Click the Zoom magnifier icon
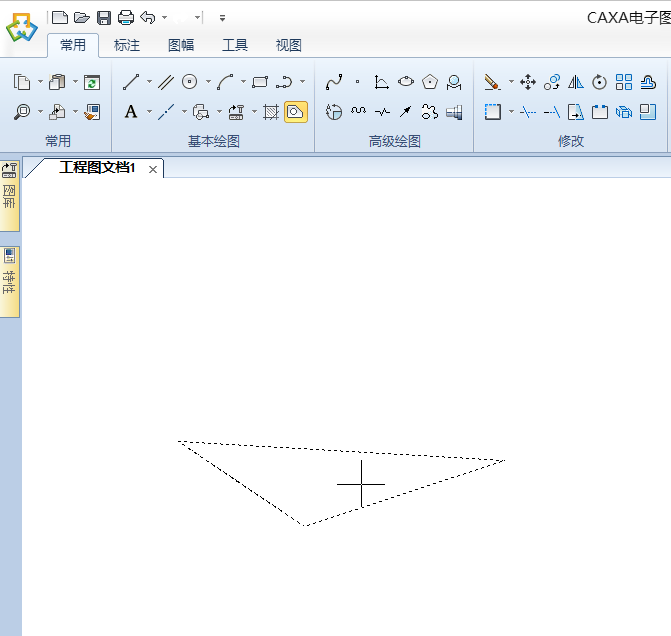Viewport: 671px width, 636px height. [22, 112]
